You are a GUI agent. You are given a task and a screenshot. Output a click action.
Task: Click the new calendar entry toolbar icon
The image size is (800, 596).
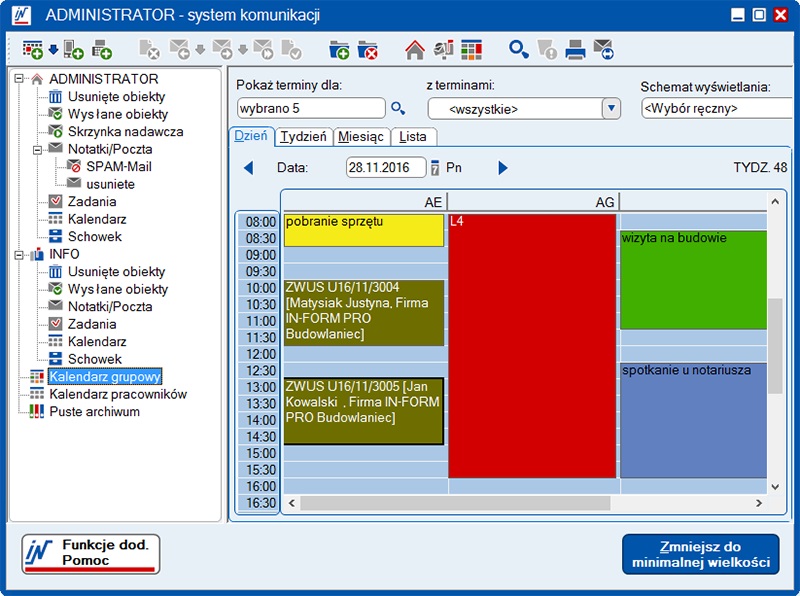[x=33, y=50]
